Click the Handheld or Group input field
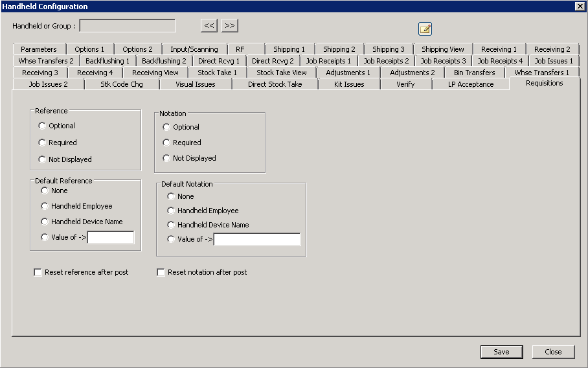 [128, 26]
